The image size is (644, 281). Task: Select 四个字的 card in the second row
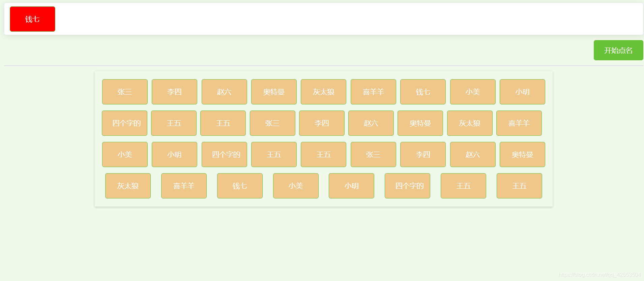pyautogui.click(x=124, y=123)
